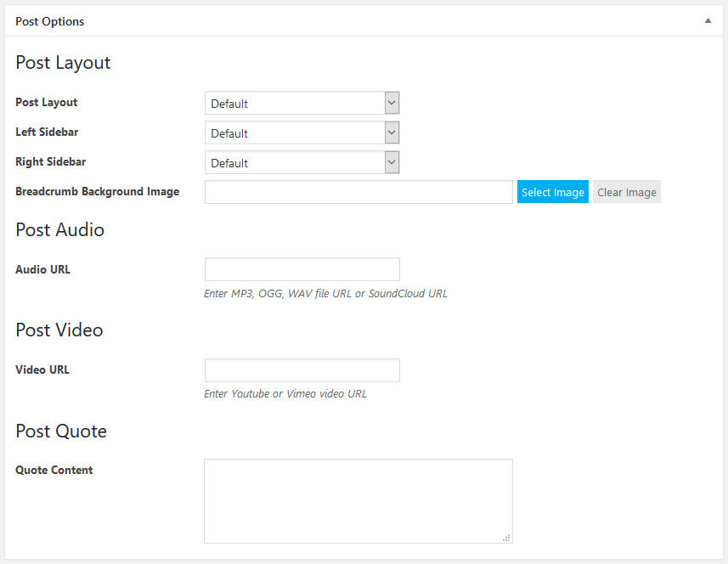Click the Clear Image button
This screenshot has height=564, width=728.
[x=626, y=193]
